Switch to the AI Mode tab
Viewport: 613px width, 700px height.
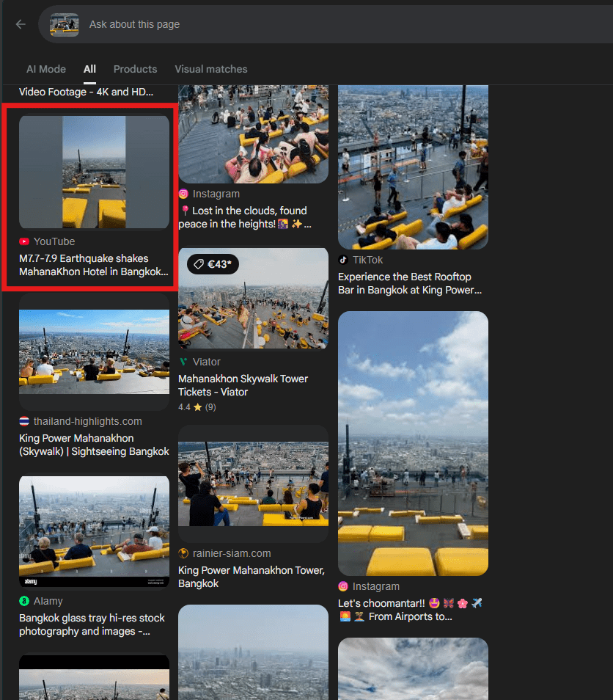[x=46, y=69]
